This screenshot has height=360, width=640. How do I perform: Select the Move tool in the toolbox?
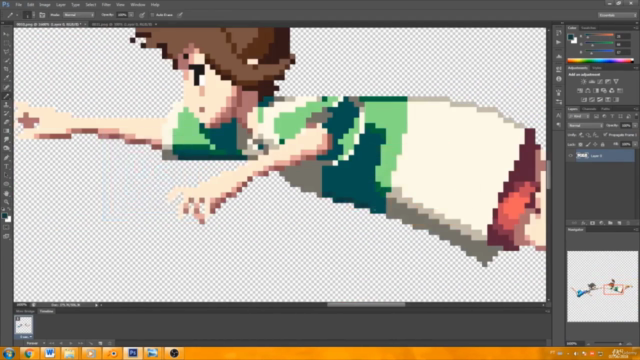(x=7, y=34)
